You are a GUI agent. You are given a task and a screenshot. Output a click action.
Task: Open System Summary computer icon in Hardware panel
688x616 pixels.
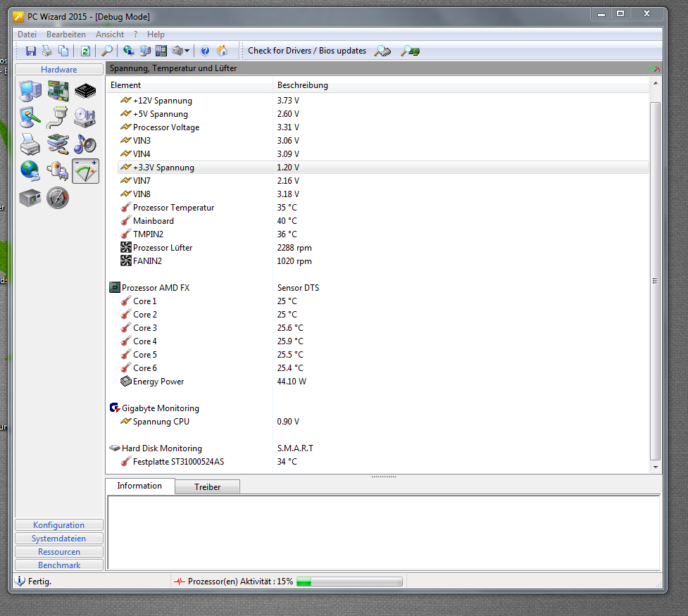coord(30,92)
